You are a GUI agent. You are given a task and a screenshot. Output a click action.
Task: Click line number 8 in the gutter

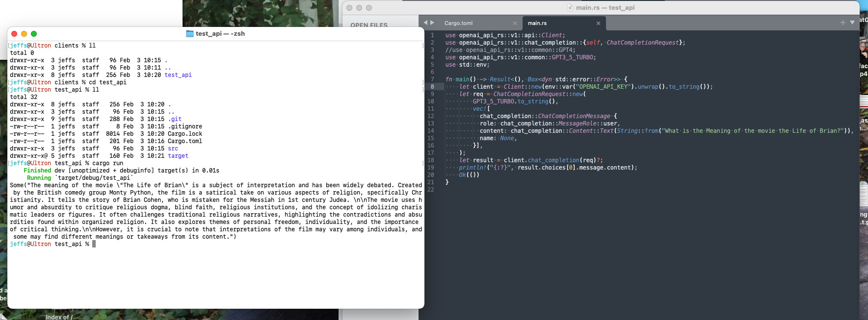pos(432,87)
